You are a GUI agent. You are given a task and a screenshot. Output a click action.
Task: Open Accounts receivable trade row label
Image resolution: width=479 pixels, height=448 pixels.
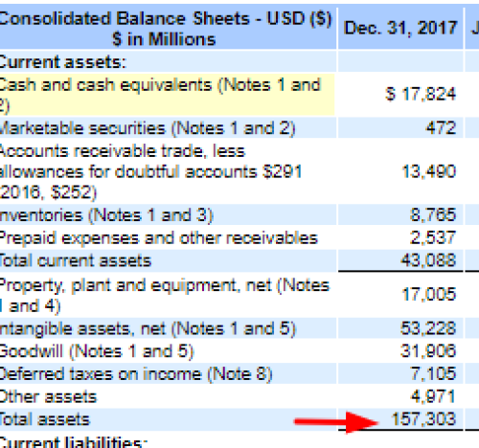point(151,171)
